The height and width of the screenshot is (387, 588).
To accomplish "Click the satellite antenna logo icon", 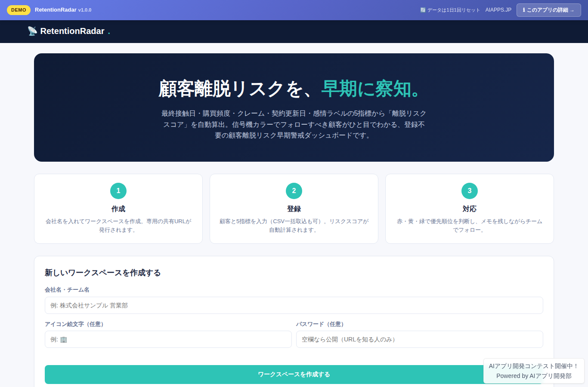I will (x=32, y=31).
